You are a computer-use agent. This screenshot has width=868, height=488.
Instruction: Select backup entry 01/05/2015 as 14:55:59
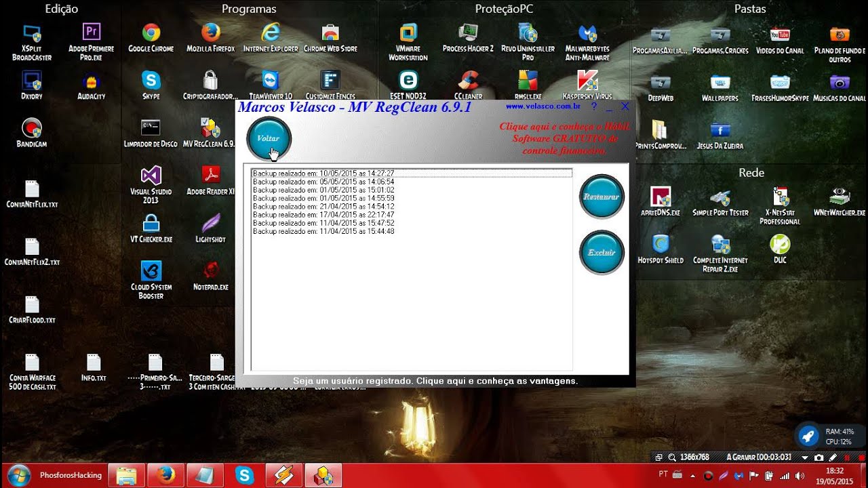point(412,198)
